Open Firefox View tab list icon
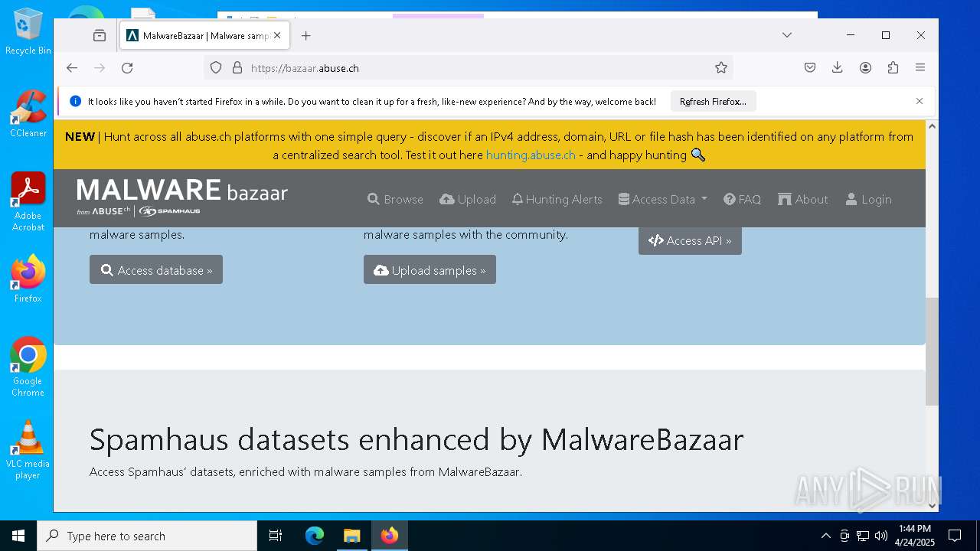Viewport: 980px width, 551px height. coord(100,35)
